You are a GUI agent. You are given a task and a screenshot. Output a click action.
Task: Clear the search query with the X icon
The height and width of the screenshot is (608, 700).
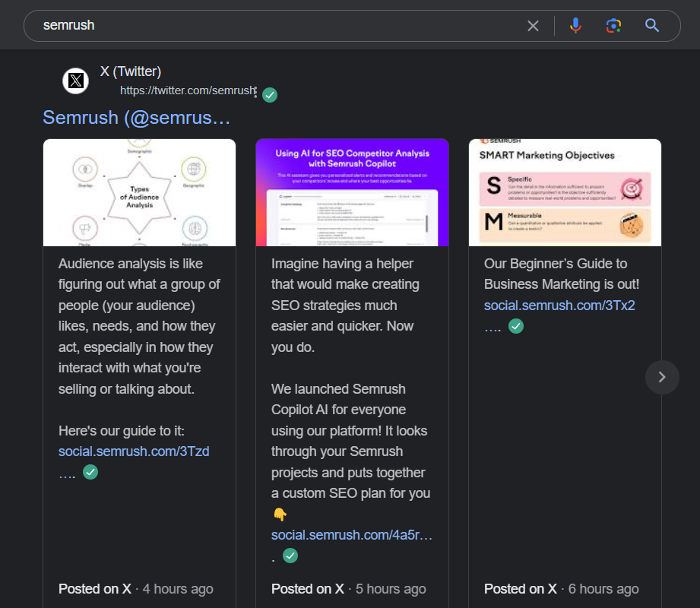(x=533, y=25)
